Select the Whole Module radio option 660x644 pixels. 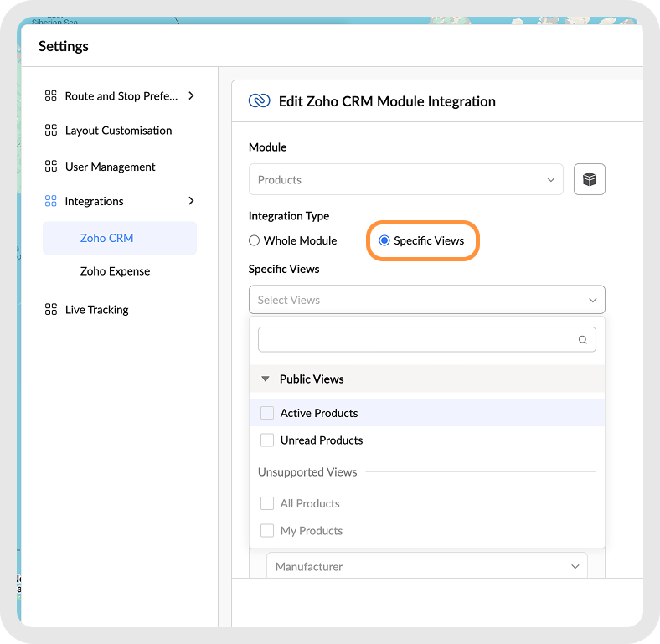tap(255, 240)
